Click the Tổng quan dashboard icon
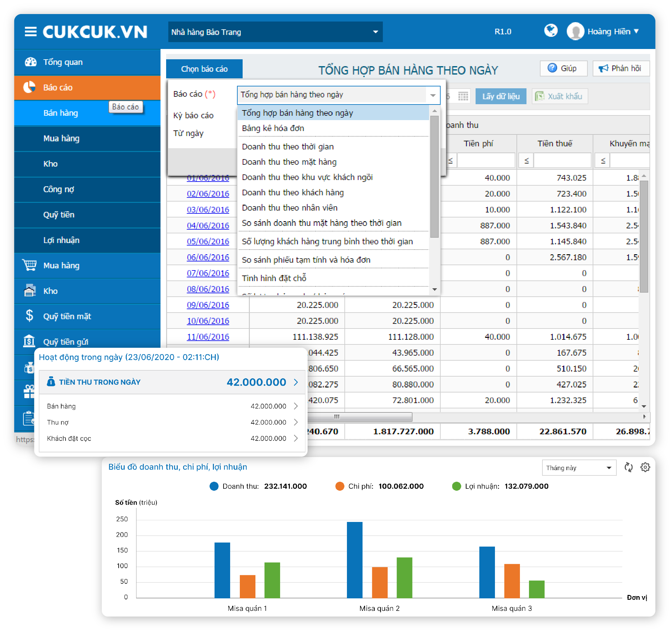The height and width of the screenshot is (633, 672). 30,62
